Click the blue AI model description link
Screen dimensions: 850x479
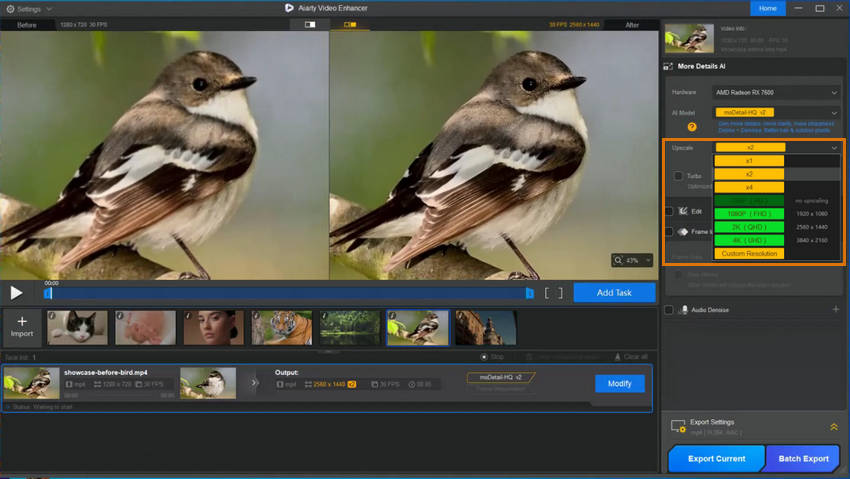pos(776,127)
